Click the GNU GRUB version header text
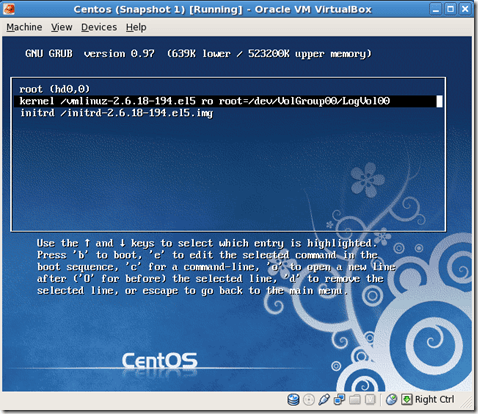 (198, 54)
